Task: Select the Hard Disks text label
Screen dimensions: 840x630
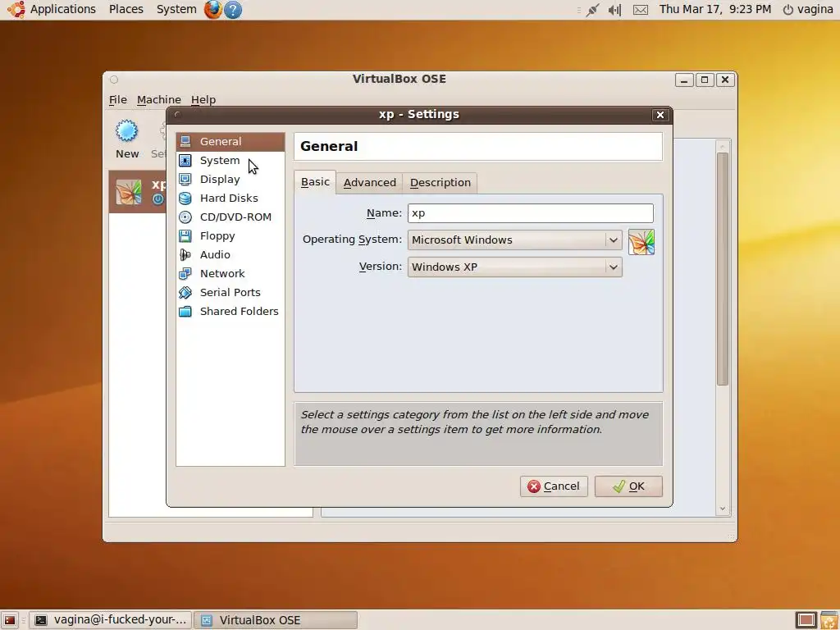Action: click(x=229, y=199)
